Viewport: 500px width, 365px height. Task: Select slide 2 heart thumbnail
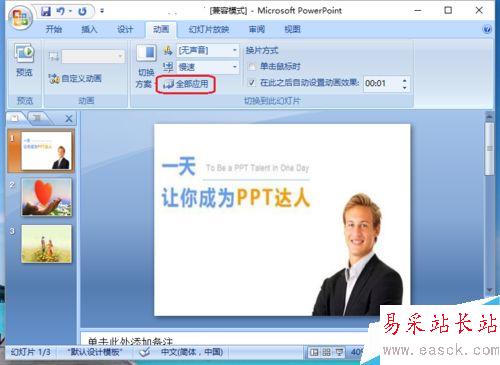(x=46, y=197)
